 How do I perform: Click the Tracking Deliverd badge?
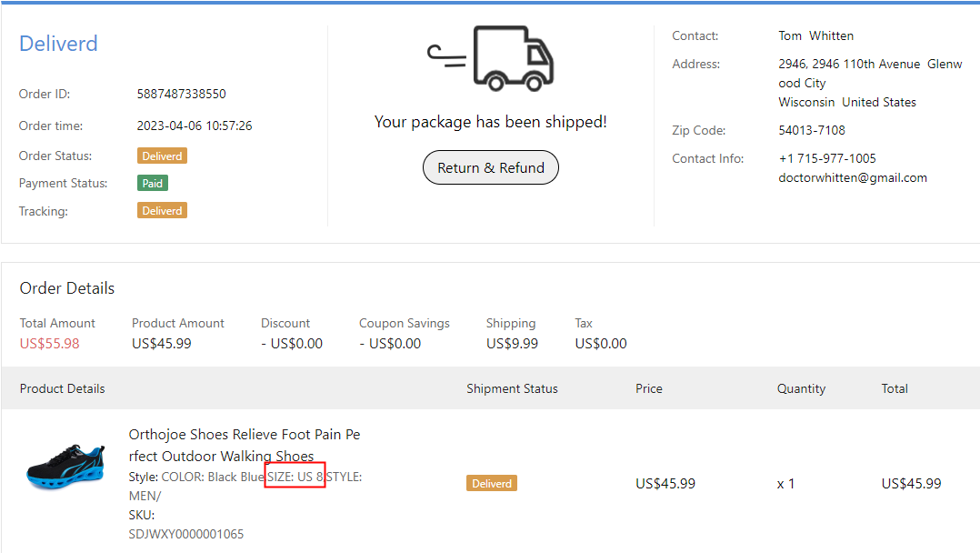(x=163, y=210)
